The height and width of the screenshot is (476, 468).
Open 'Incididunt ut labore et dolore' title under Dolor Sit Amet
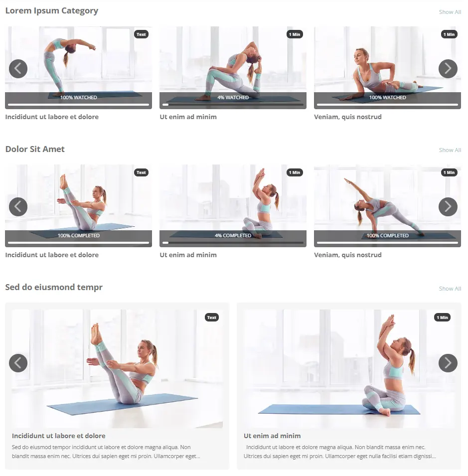(x=52, y=255)
